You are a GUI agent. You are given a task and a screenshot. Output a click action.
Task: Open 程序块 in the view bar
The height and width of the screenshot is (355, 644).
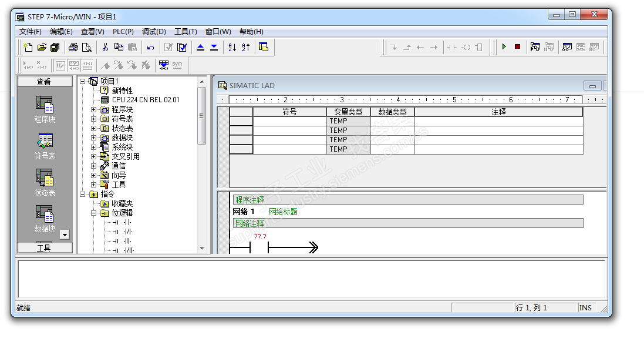[45, 109]
